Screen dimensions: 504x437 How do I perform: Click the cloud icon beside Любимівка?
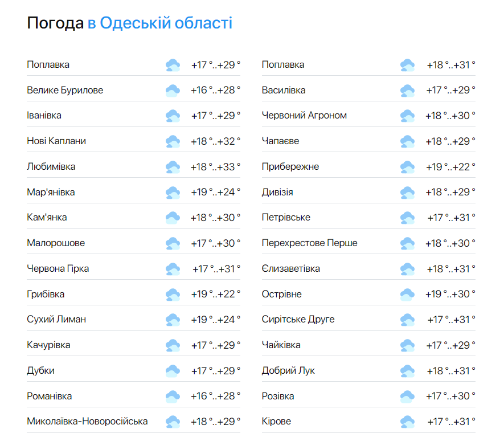tap(173, 166)
